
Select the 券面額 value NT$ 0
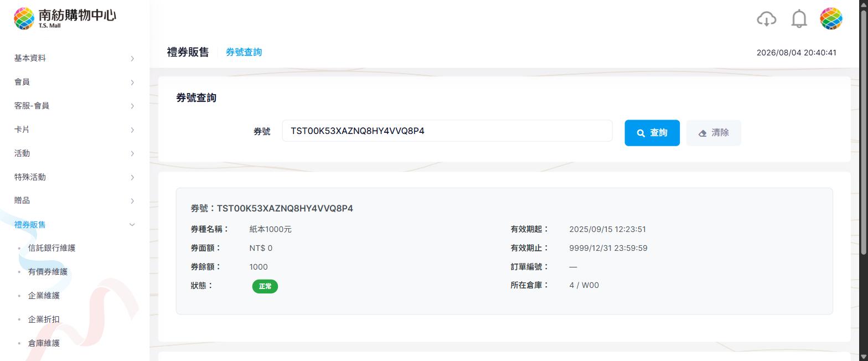(261, 248)
